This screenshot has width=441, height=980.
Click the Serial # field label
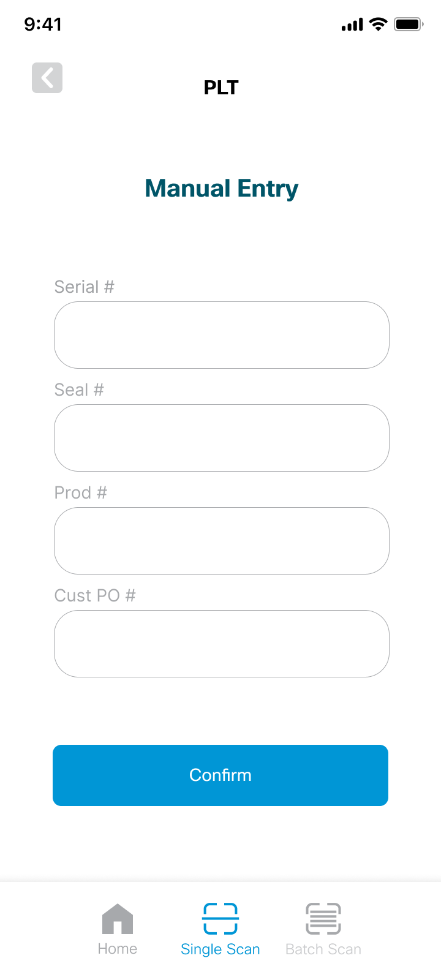point(85,287)
